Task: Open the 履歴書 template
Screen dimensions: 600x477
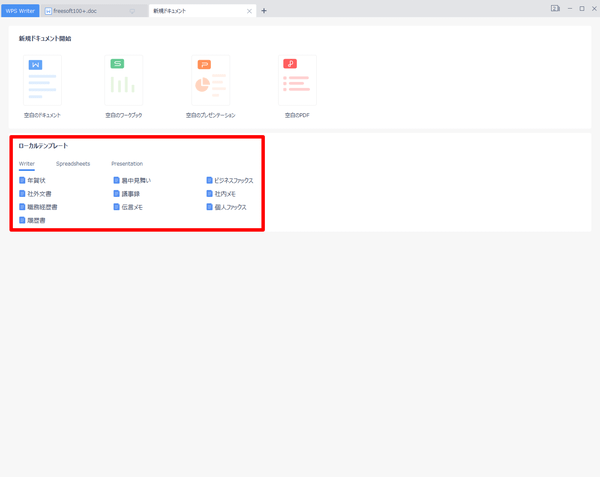Action: pos(37,220)
